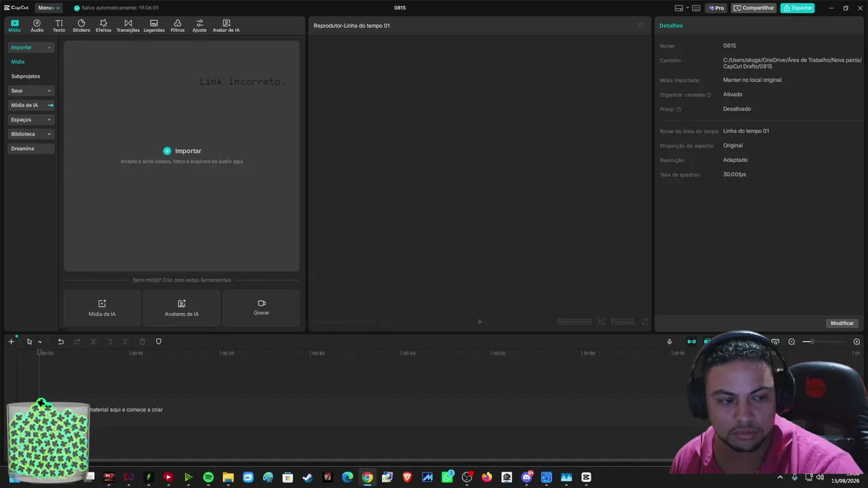Click the Gravar record card
This screenshot has width=868, height=488.
(x=261, y=308)
